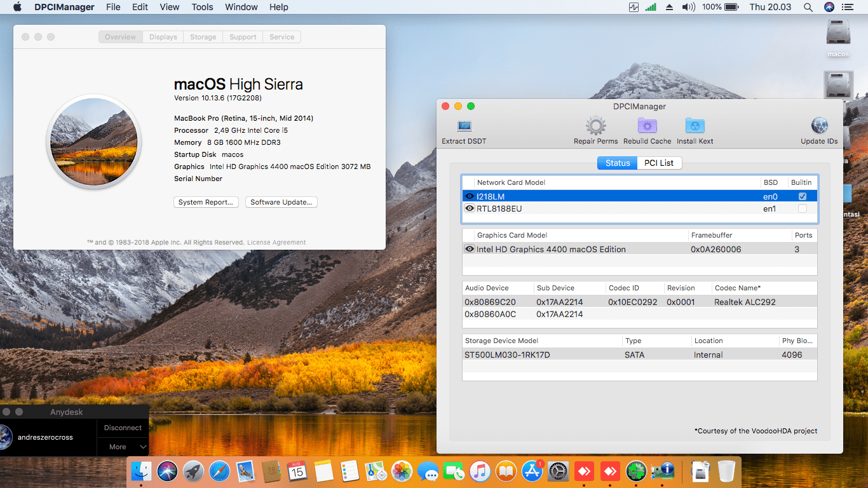
Task: Uncheck the Builtin checkbox for I218LM
Action: click(803, 197)
